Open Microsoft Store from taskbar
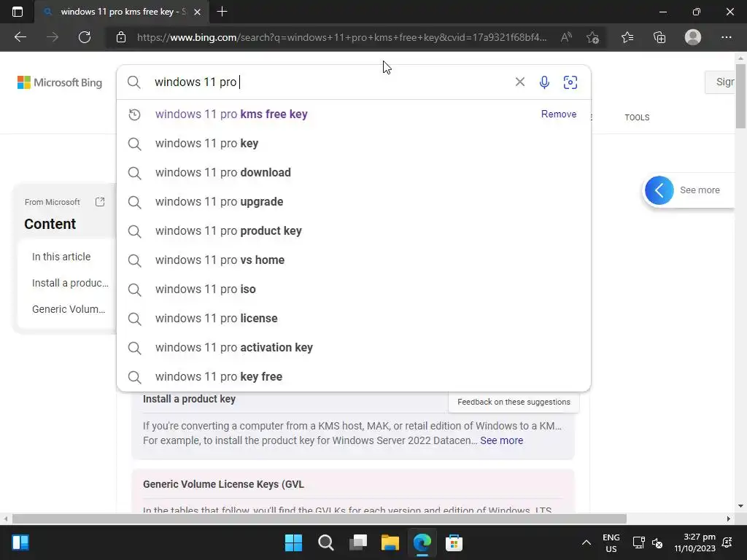 coord(454,542)
